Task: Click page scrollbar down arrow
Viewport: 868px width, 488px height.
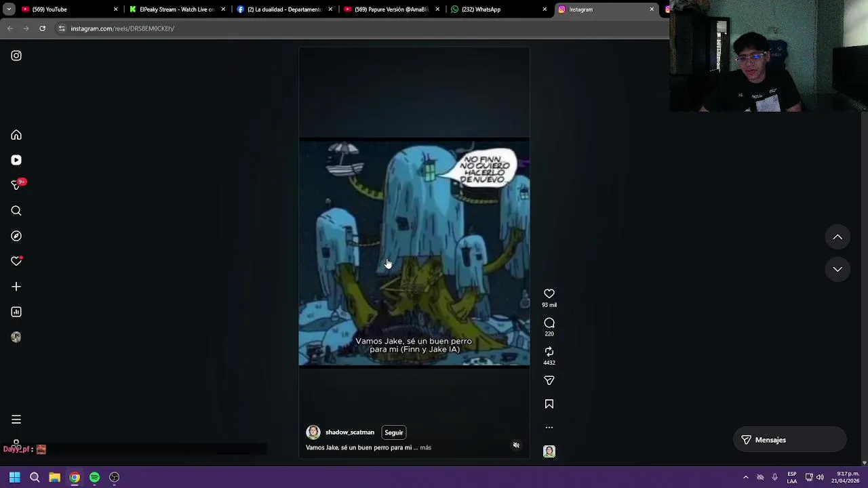Action: [x=864, y=463]
